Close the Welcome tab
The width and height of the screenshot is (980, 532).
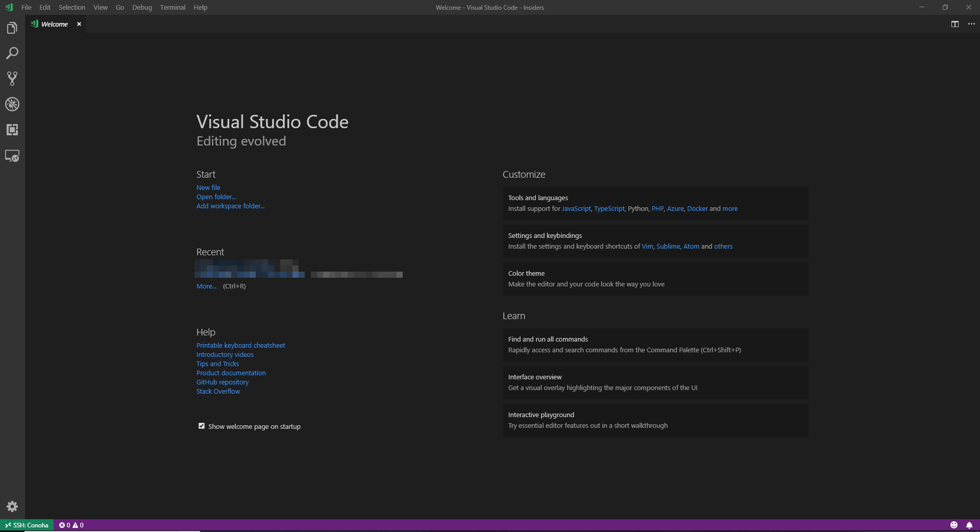point(79,24)
